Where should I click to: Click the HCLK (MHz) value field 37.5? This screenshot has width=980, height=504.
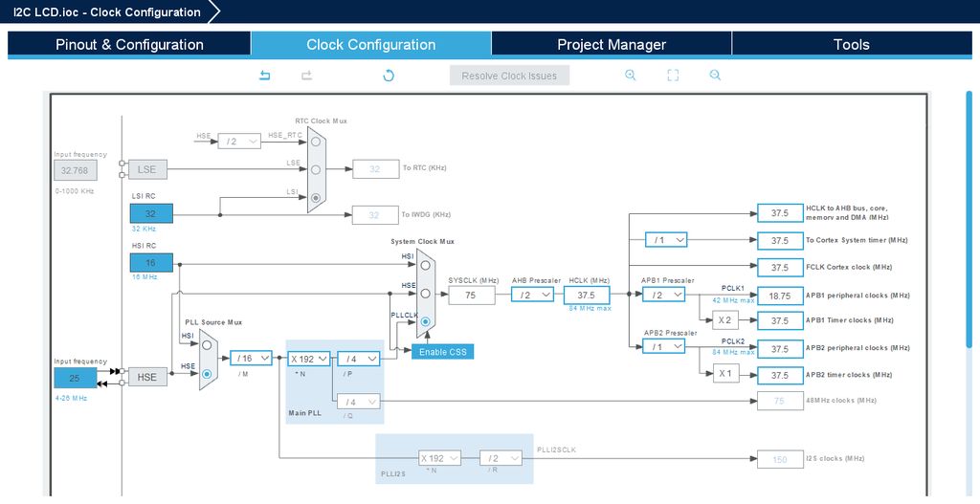pyautogui.click(x=587, y=295)
